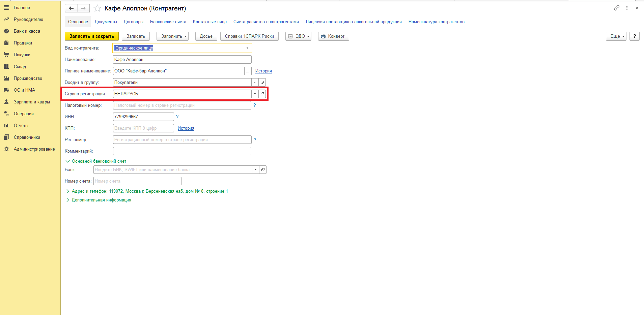Open the Вид контрагента dropdown arrow
The image size is (644, 315).
247,48
